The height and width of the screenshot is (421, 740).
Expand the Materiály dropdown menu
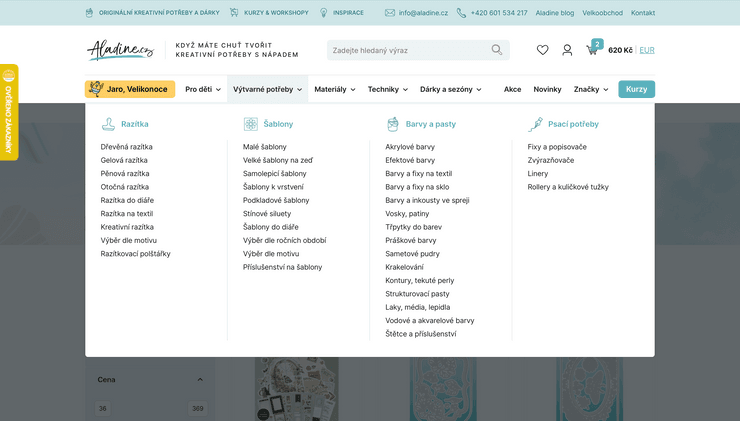[x=334, y=89]
